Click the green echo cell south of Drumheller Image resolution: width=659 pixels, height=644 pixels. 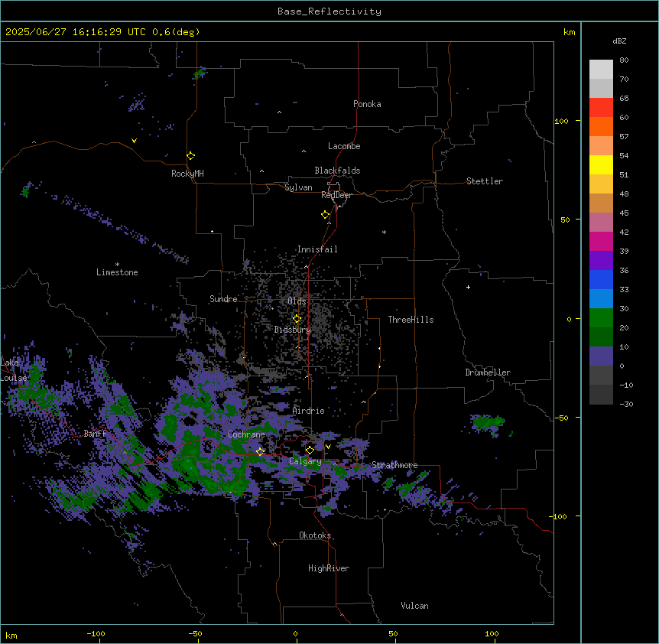pyautogui.click(x=488, y=423)
